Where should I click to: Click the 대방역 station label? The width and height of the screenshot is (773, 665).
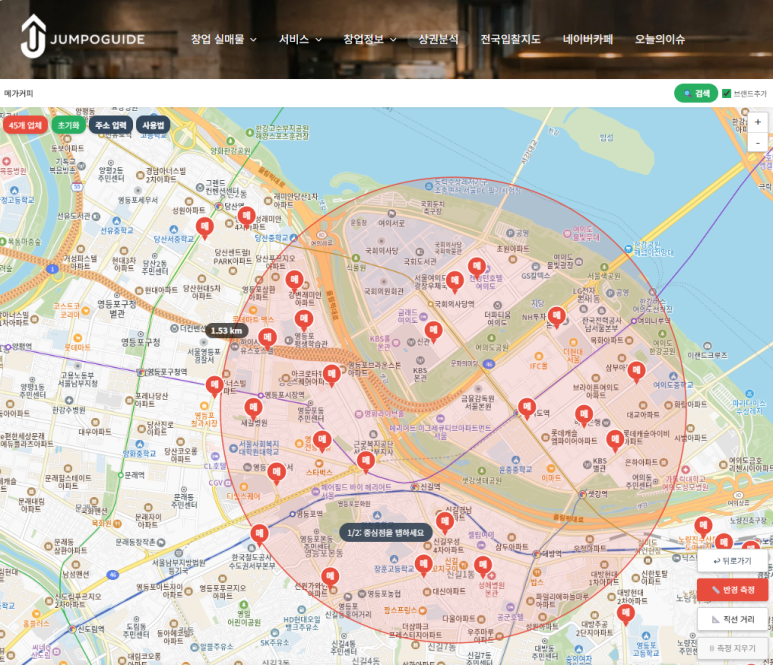(x=552, y=553)
